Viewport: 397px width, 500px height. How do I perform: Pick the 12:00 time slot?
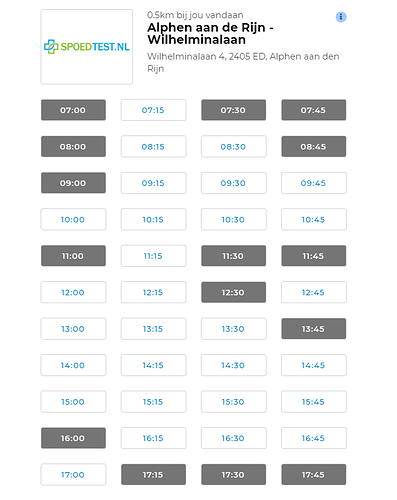73,292
